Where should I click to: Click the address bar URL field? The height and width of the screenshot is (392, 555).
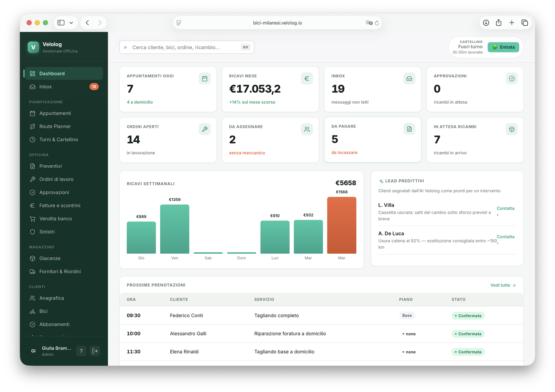click(x=277, y=23)
